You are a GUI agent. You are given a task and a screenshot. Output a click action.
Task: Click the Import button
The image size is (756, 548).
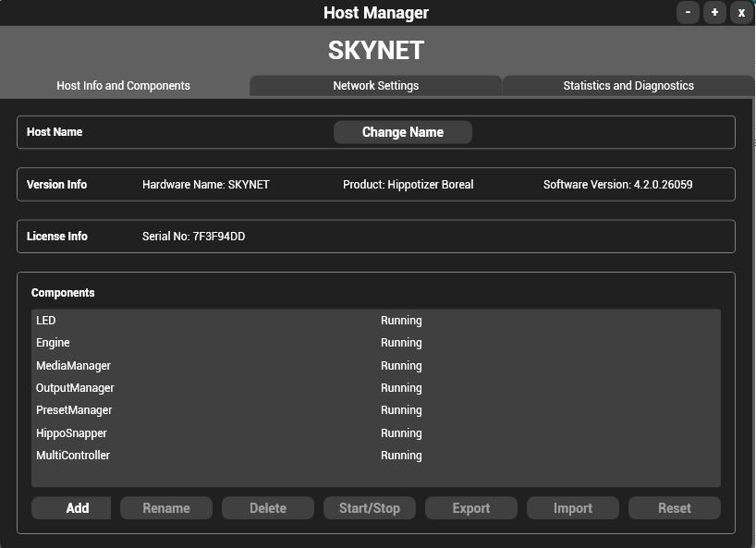tap(572, 507)
